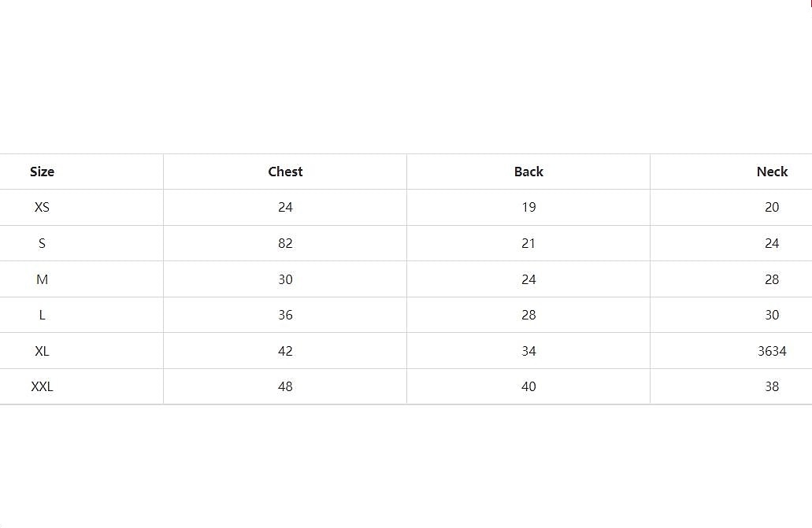Viewport: 812px width, 528px height.
Task: Click back value 40 in XXL row
Action: (528, 386)
